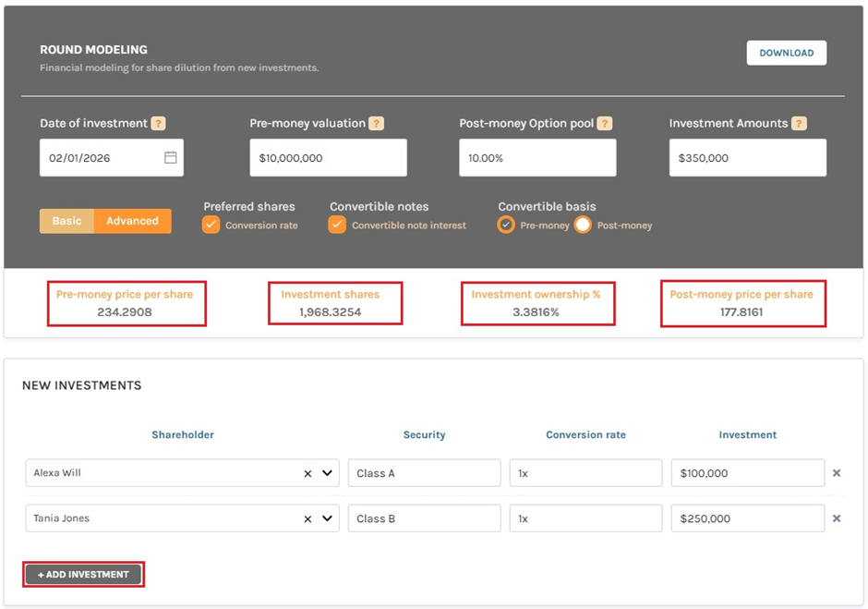Click help icon beside Date of investment

[x=158, y=124]
